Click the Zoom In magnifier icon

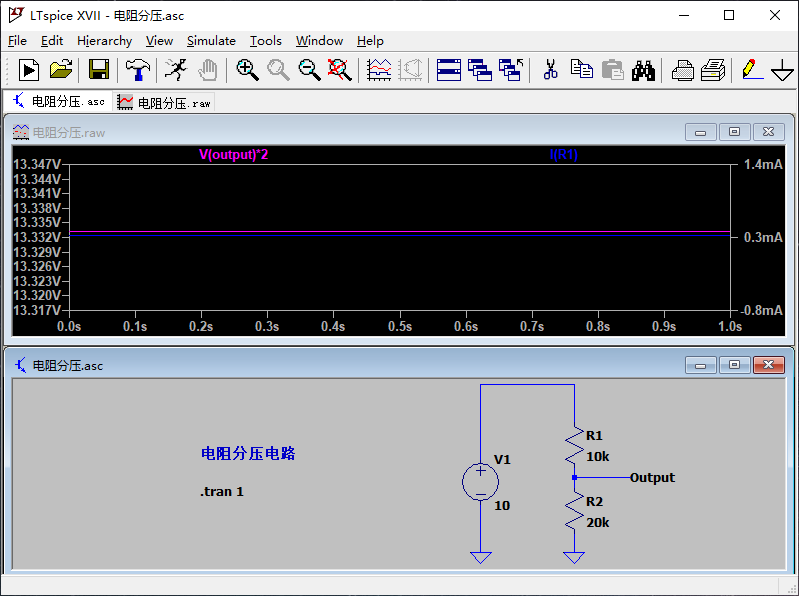[x=247, y=69]
